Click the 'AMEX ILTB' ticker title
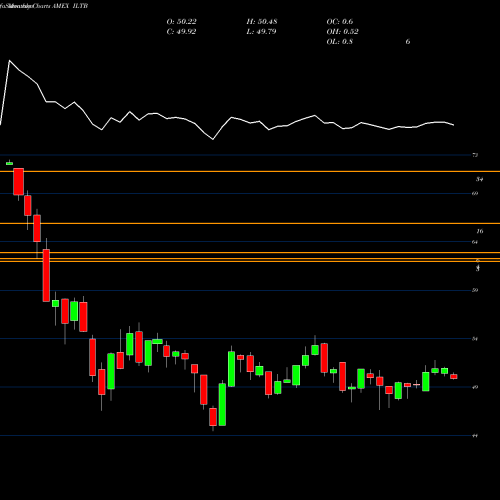Viewport: 500px width, 500px height. tap(70, 6)
